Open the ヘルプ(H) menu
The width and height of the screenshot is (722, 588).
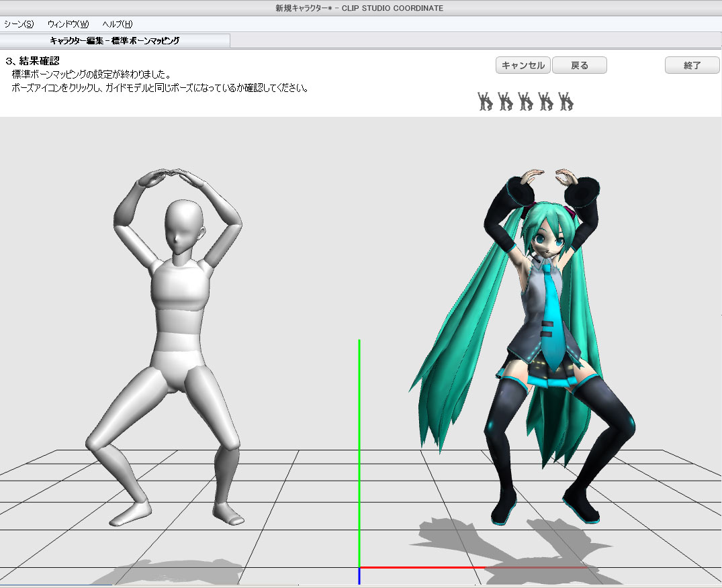pyautogui.click(x=118, y=24)
